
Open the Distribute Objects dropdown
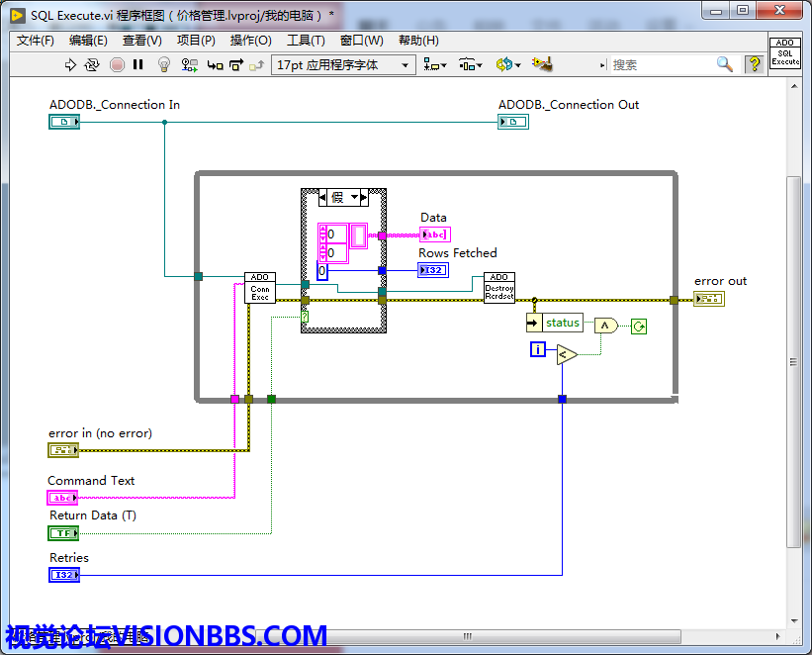pyautogui.click(x=470, y=64)
